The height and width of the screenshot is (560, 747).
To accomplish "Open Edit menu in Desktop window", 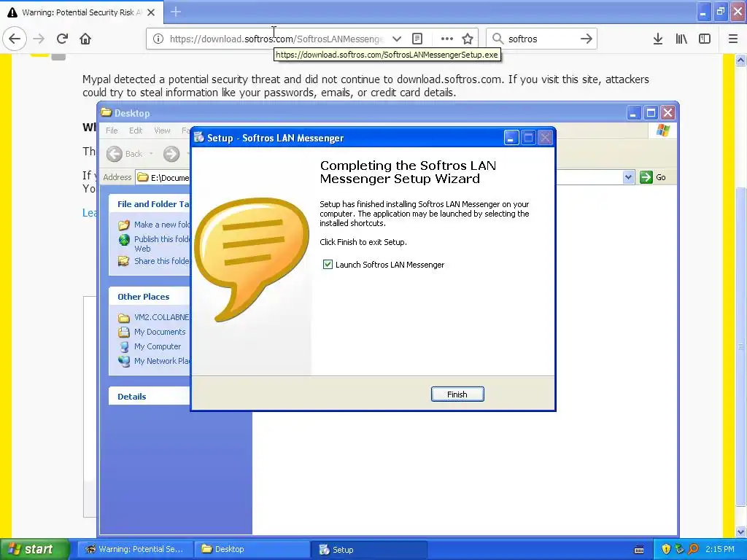I will (136, 131).
